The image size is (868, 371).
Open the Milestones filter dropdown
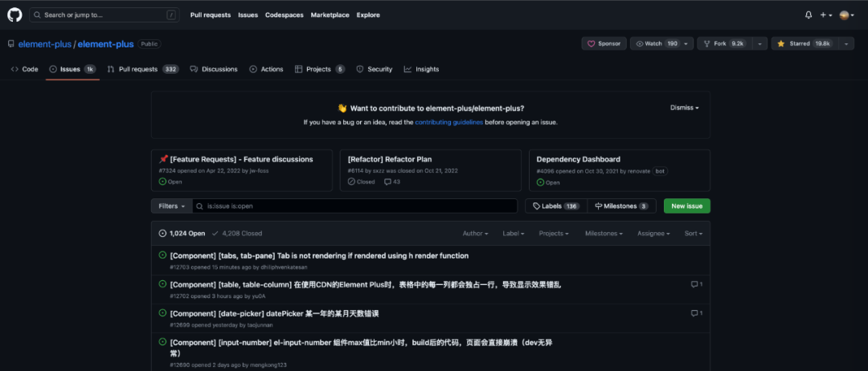(x=604, y=234)
